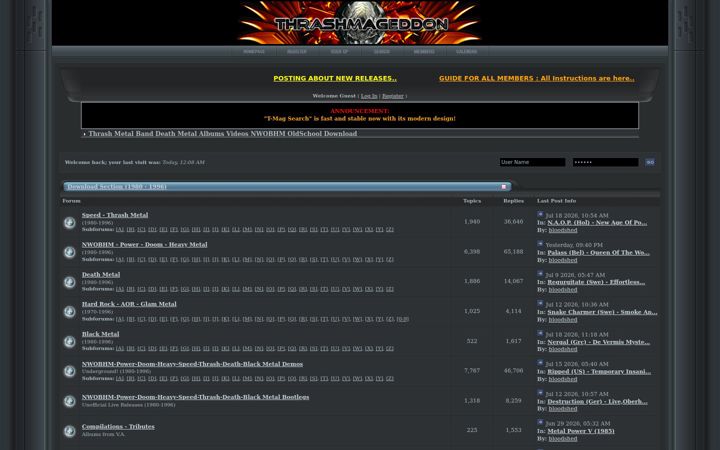Open NWOBHM - Power - Doom - Heavy Metal forum
Screen dimensions: 720x450
[x=144, y=245]
